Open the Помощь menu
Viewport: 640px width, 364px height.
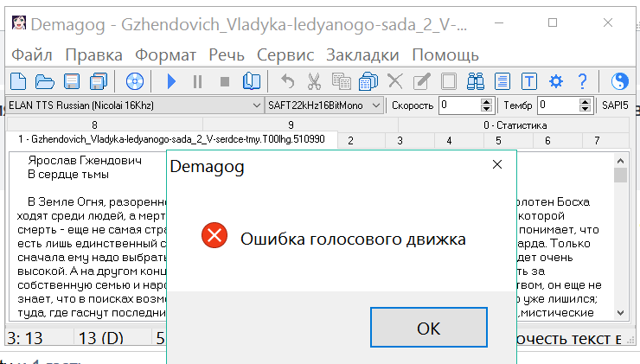[445, 54]
